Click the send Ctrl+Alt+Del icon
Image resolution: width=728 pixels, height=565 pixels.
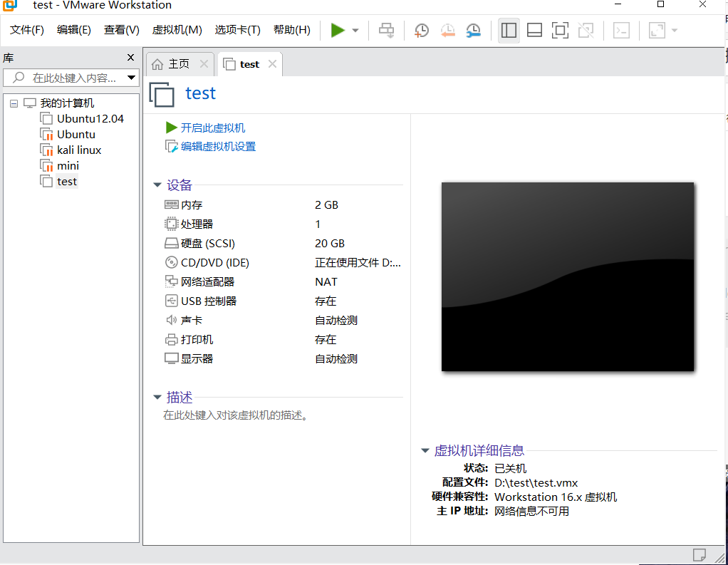point(386,30)
